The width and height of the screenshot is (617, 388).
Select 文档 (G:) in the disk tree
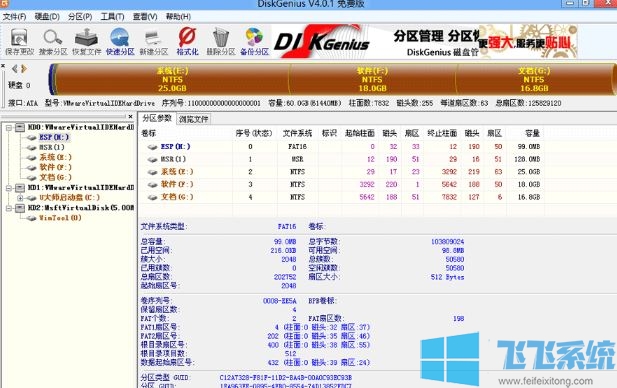coord(55,177)
